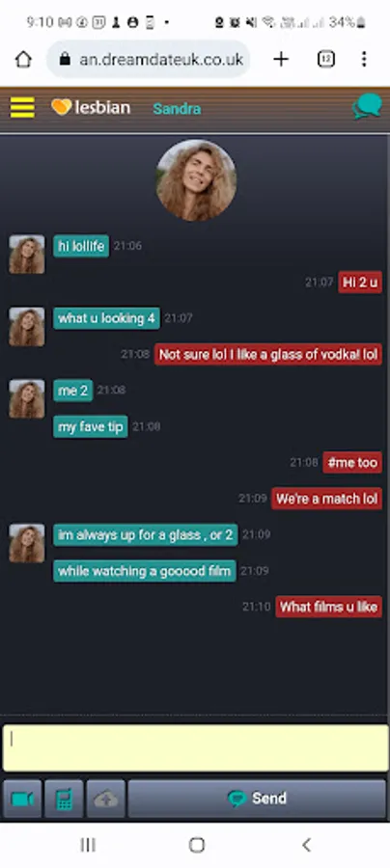
Task: View Sandra's large round profile photo
Action: tap(196, 180)
